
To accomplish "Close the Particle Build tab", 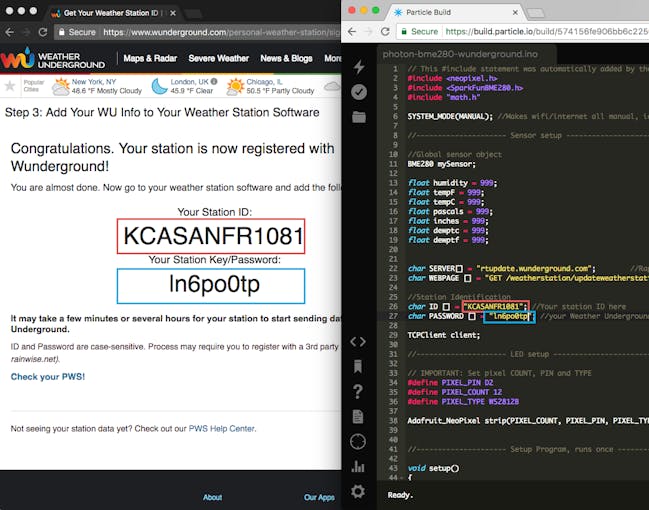I will tap(515, 12).
